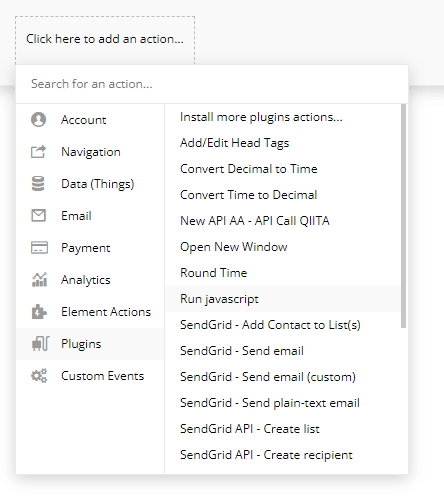Select the Plugins category label

[x=81, y=344]
